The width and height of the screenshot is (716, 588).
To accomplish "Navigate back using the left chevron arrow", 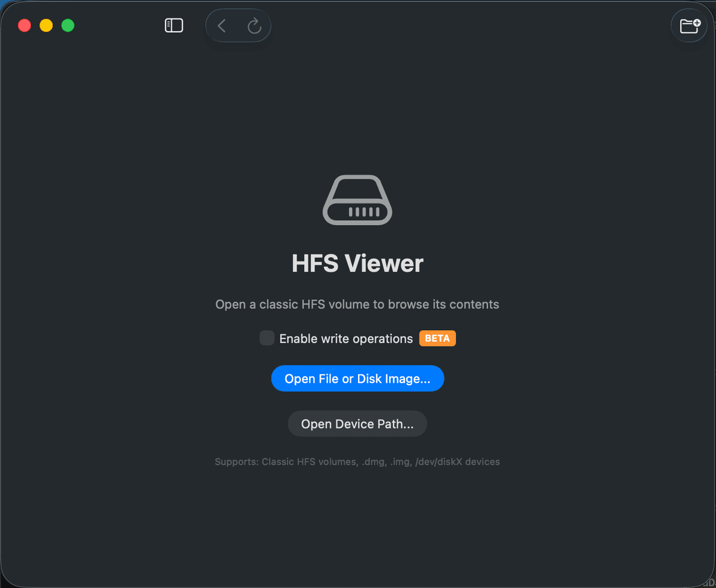I will tap(221, 25).
